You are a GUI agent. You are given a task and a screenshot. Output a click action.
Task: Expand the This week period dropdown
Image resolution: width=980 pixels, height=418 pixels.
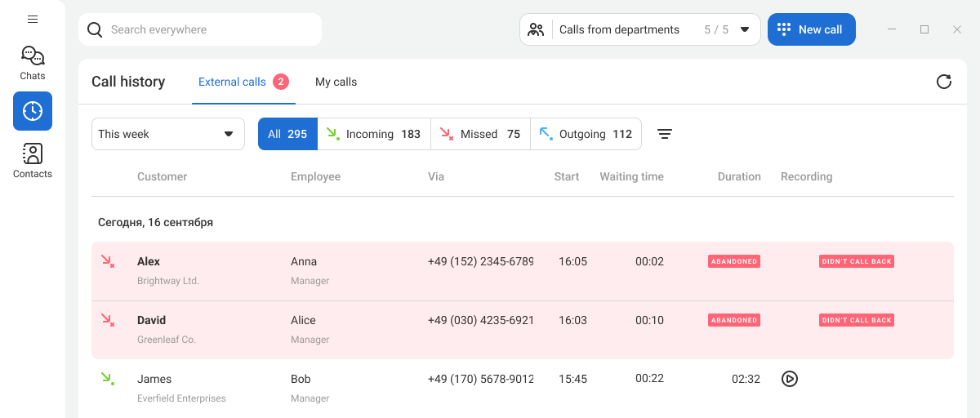point(167,134)
